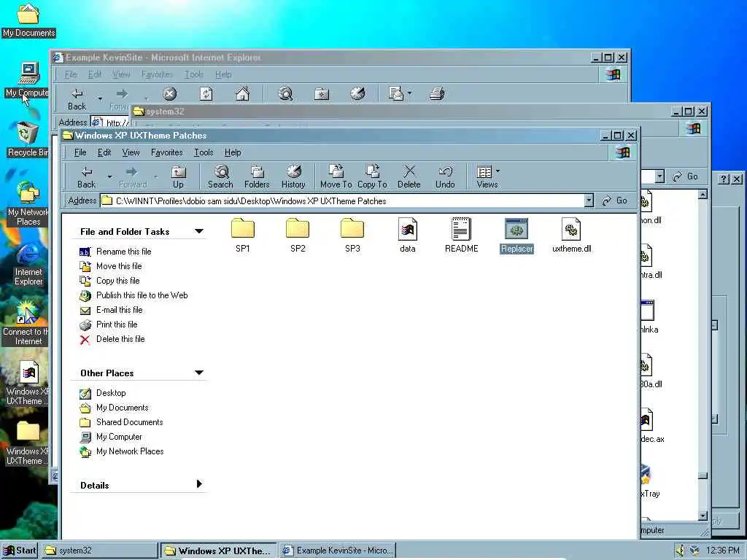This screenshot has width=747, height=560.
Task: Select the Replacer file
Action: (x=516, y=236)
